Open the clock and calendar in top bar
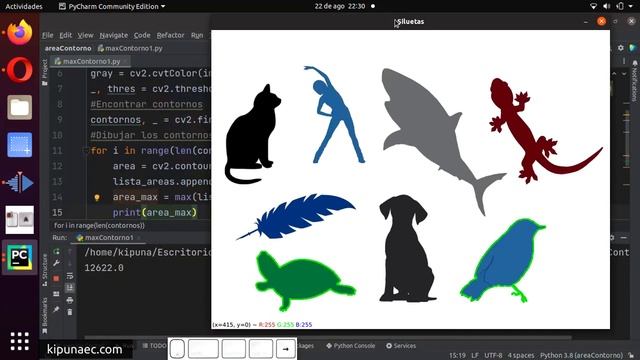The width and height of the screenshot is (640, 360). coord(340,7)
